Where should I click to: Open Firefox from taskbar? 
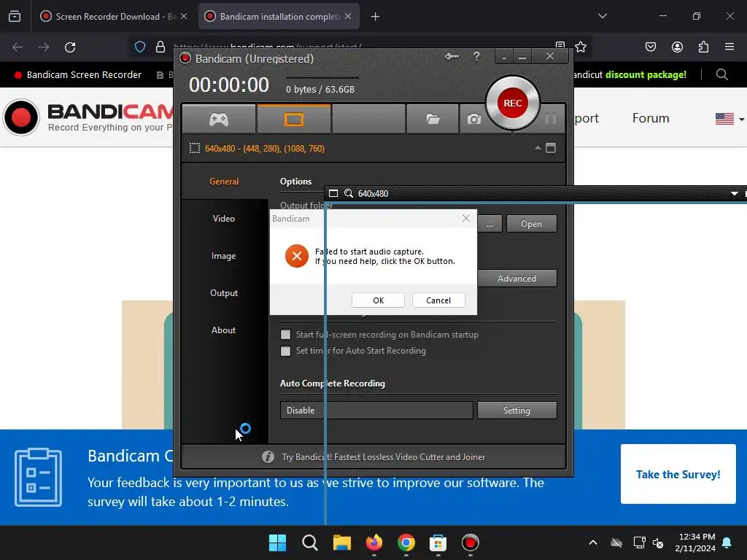[x=374, y=542]
